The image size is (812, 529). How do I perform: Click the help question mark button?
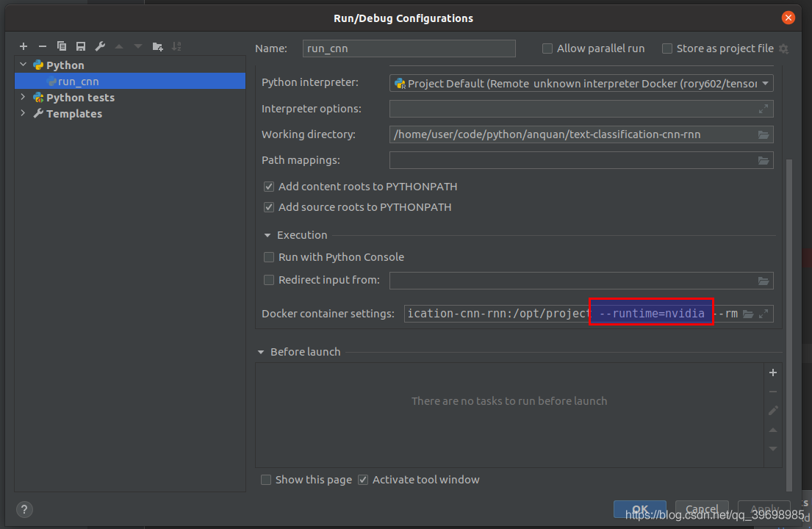24,509
